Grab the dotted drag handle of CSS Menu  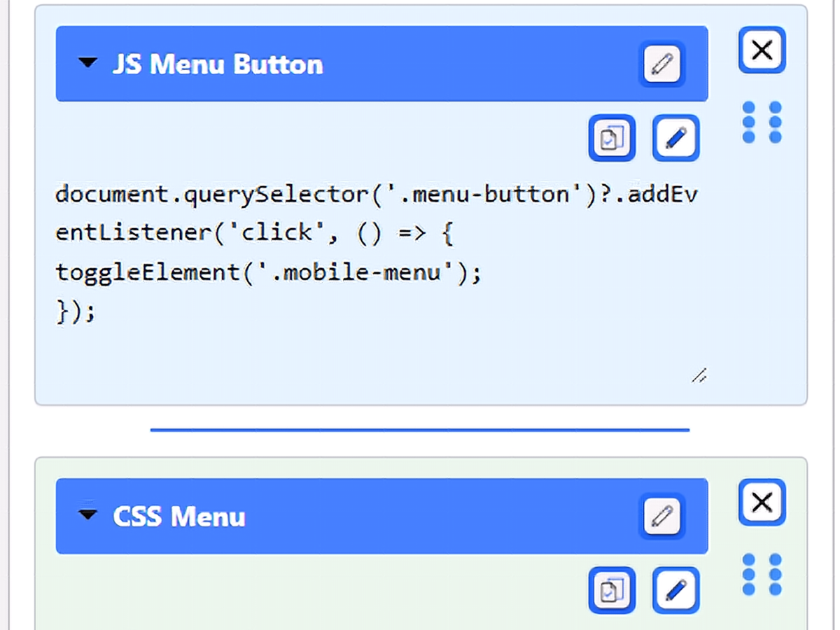coord(762,575)
